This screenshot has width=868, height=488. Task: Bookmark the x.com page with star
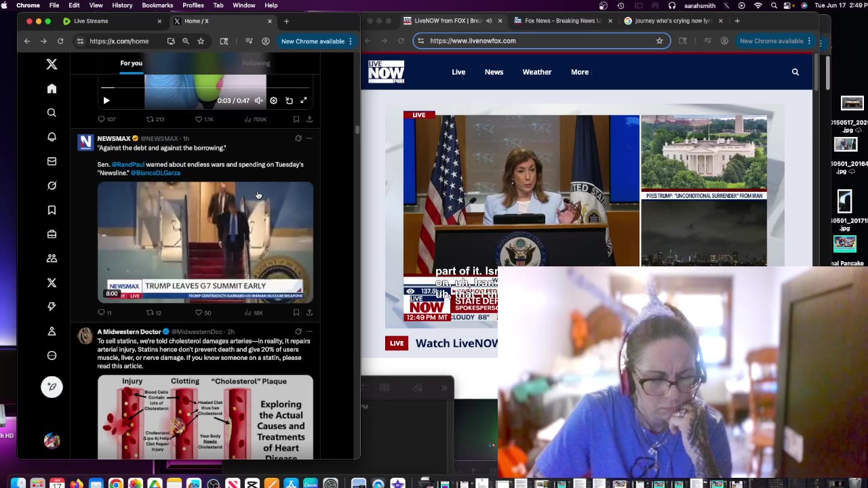pyautogui.click(x=201, y=41)
